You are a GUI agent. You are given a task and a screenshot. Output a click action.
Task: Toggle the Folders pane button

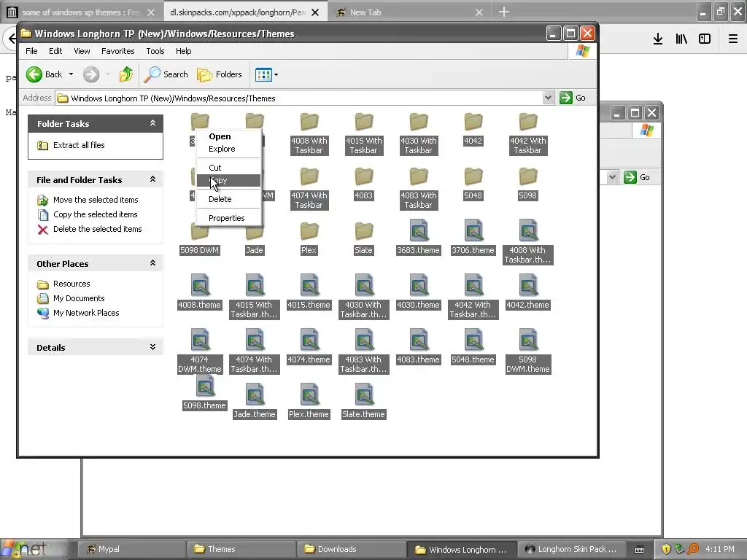220,74
